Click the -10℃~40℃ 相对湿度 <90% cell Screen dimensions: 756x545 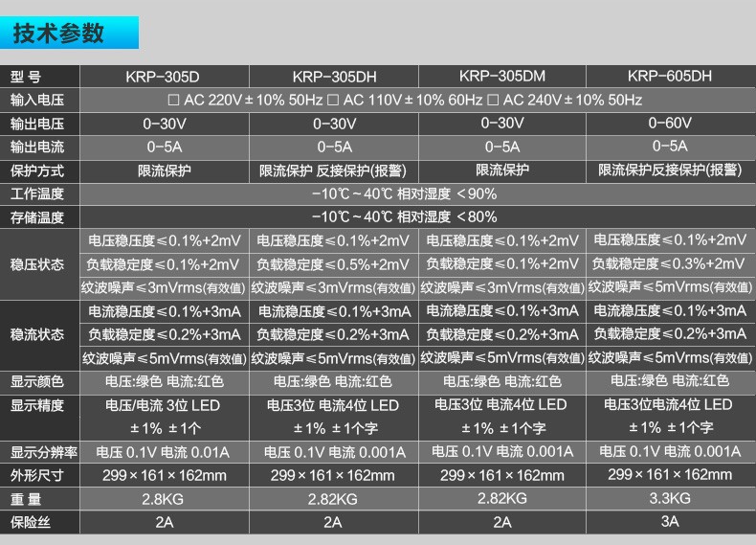(x=417, y=194)
